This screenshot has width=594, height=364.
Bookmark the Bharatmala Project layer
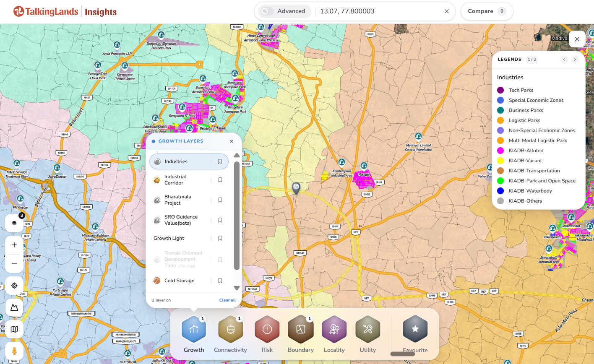(x=220, y=200)
